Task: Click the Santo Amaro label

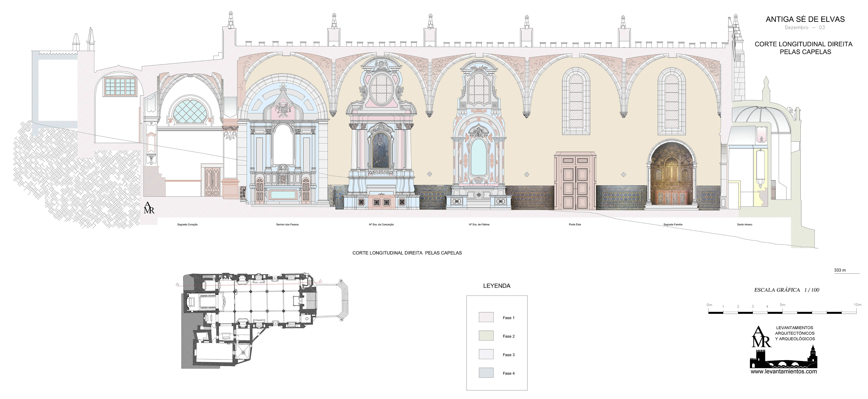Action: [744, 224]
